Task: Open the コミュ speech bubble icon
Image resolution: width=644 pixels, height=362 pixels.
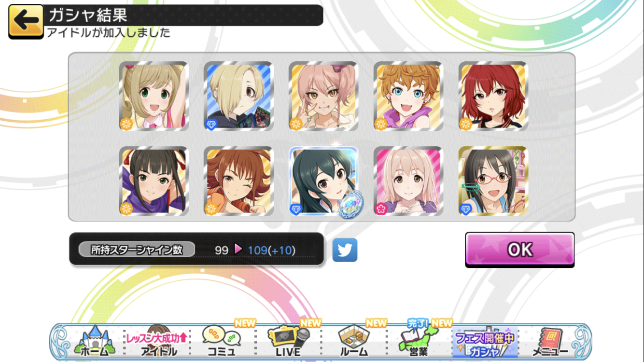Action: pyautogui.click(x=222, y=341)
